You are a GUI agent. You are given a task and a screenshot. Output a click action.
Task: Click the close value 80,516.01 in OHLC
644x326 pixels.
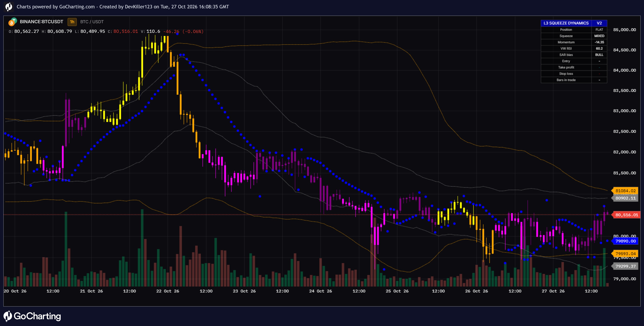126,31
